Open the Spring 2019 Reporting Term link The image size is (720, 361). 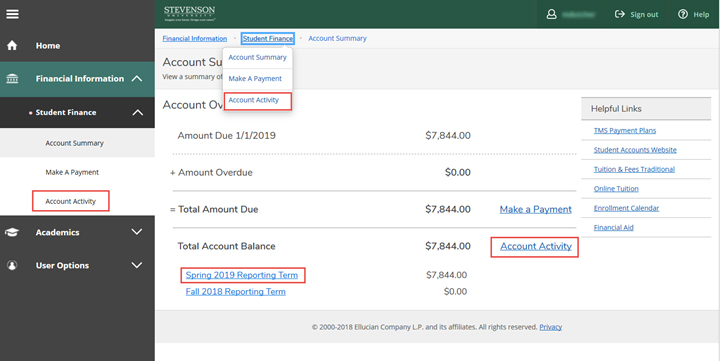(242, 275)
